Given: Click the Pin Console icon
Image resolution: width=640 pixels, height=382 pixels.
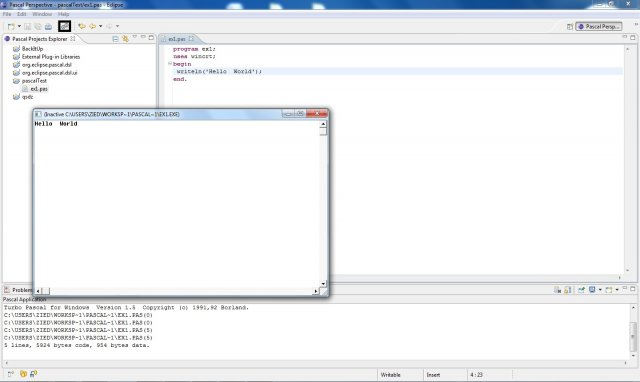Looking at the screenshot, I should [x=581, y=290].
